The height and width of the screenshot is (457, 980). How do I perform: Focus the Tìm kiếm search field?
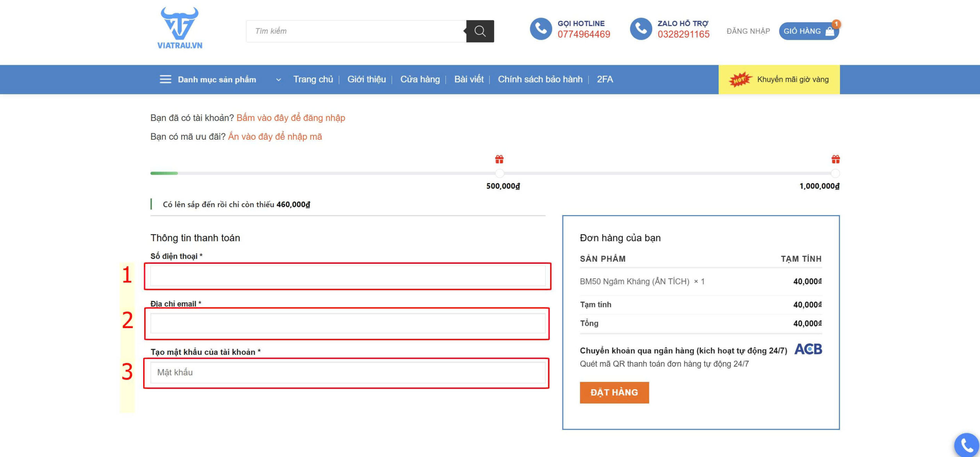click(356, 31)
